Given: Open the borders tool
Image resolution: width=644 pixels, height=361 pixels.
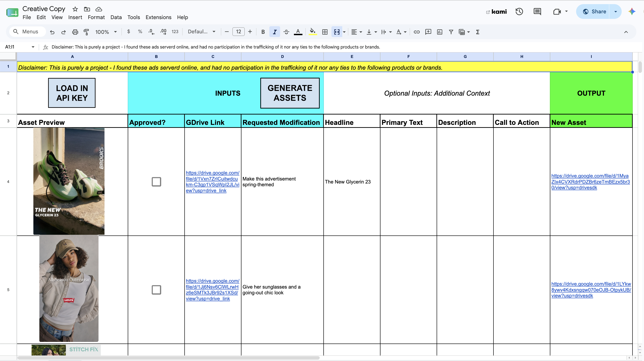Looking at the screenshot, I should tap(325, 32).
